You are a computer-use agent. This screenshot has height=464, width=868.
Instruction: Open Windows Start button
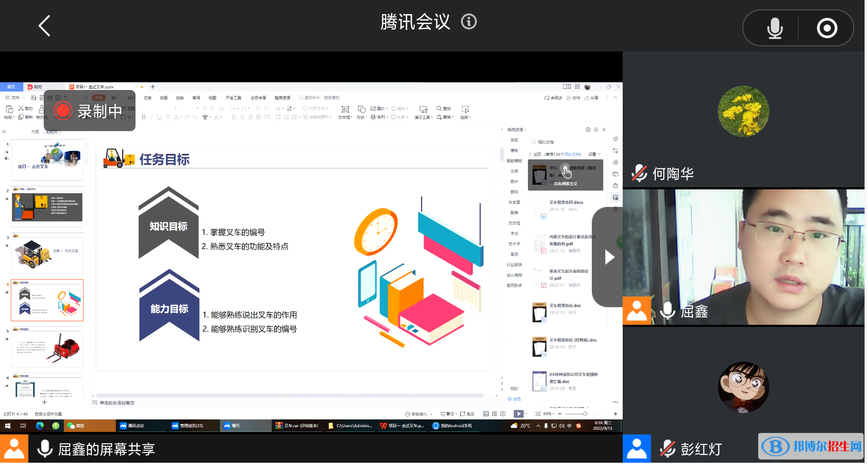(7, 426)
